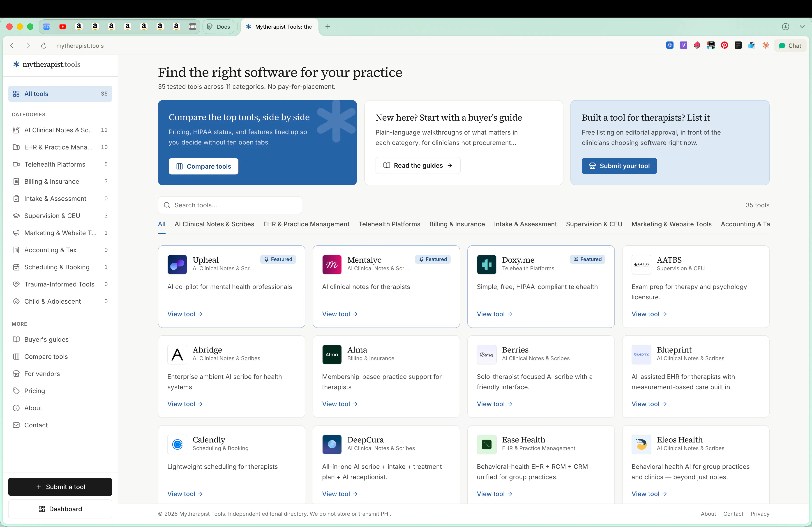Screen dimensions: 812x527
Task: Open the Dashboard button
Action: pos(60,509)
